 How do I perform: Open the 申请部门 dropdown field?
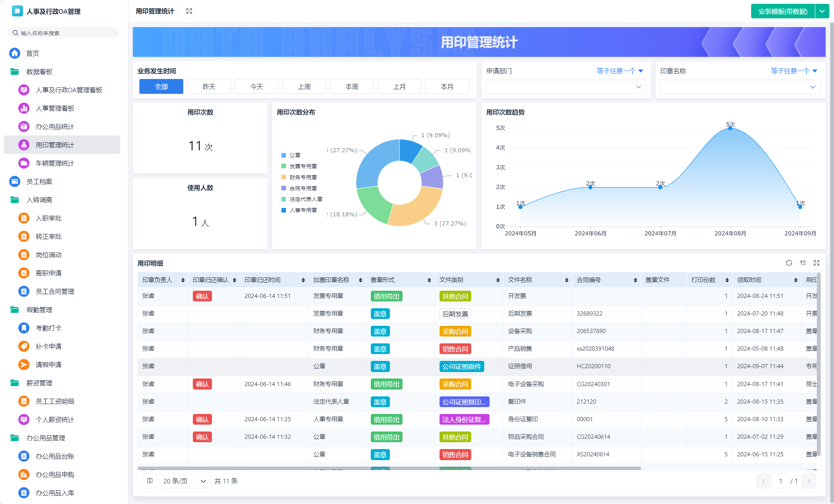coord(566,87)
